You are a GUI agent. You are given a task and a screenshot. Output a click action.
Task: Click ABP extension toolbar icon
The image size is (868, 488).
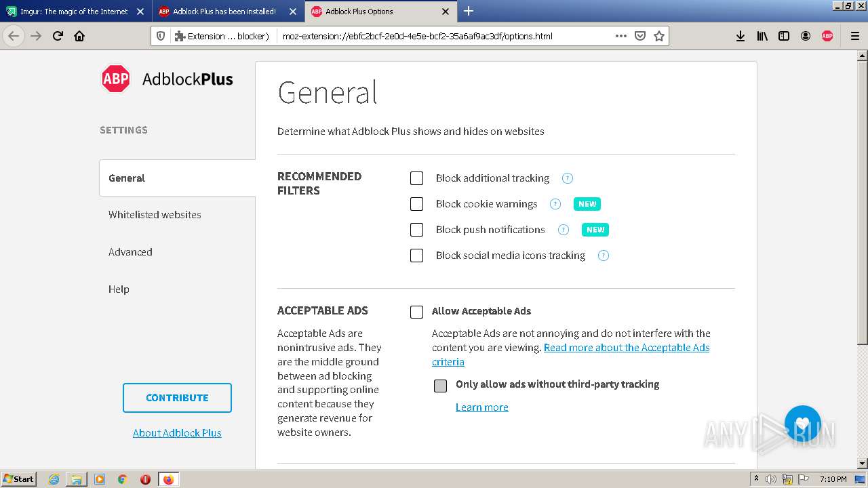point(827,36)
